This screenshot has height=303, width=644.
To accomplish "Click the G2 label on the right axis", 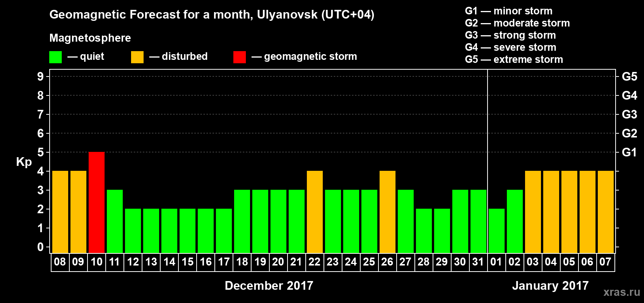I will [630, 133].
